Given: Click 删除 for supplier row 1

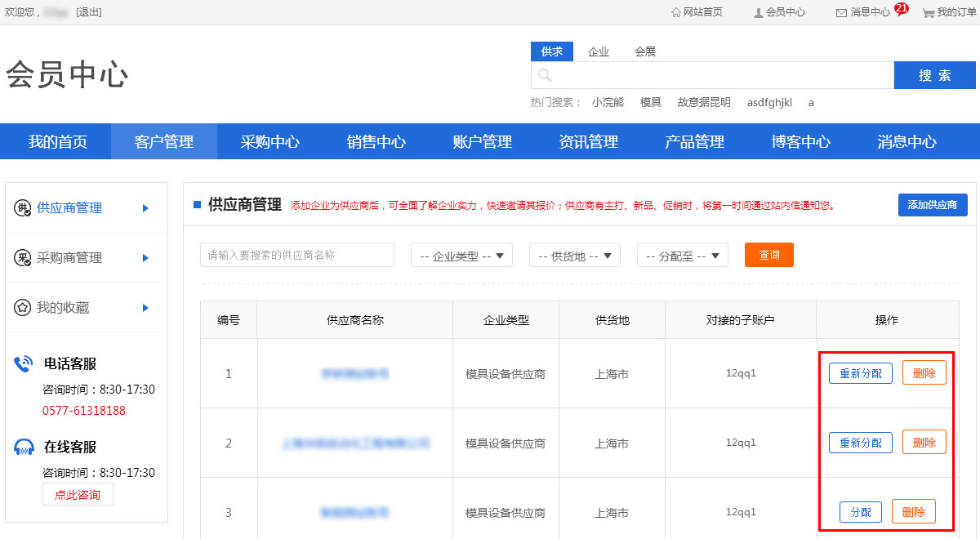Looking at the screenshot, I should pos(924,373).
